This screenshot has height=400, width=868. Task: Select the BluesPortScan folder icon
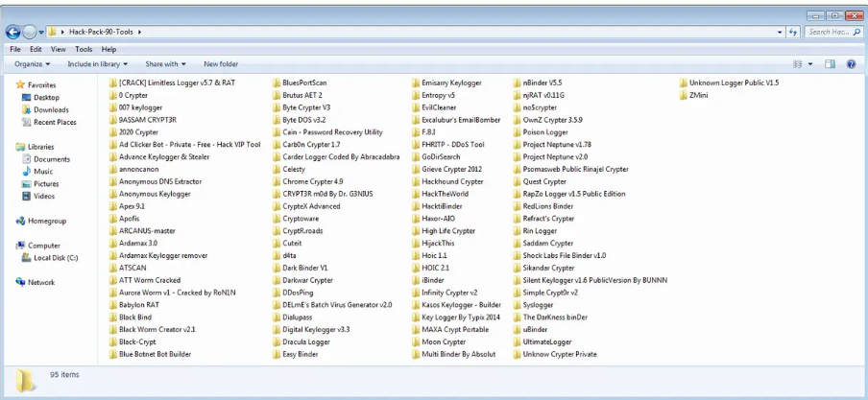click(x=277, y=83)
